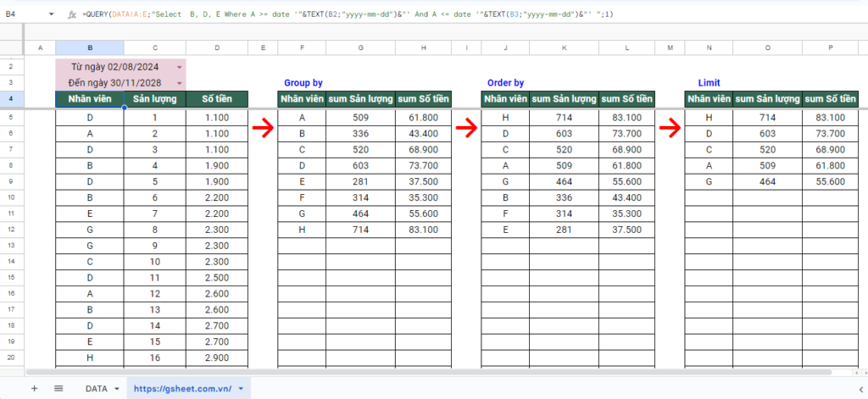
Task: Select column A header
Action: pyautogui.click(x=40, y=48)
